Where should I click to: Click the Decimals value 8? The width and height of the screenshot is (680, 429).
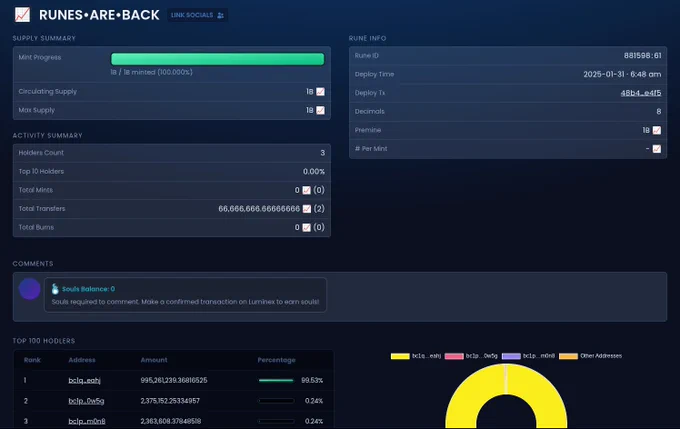(659, 111)
